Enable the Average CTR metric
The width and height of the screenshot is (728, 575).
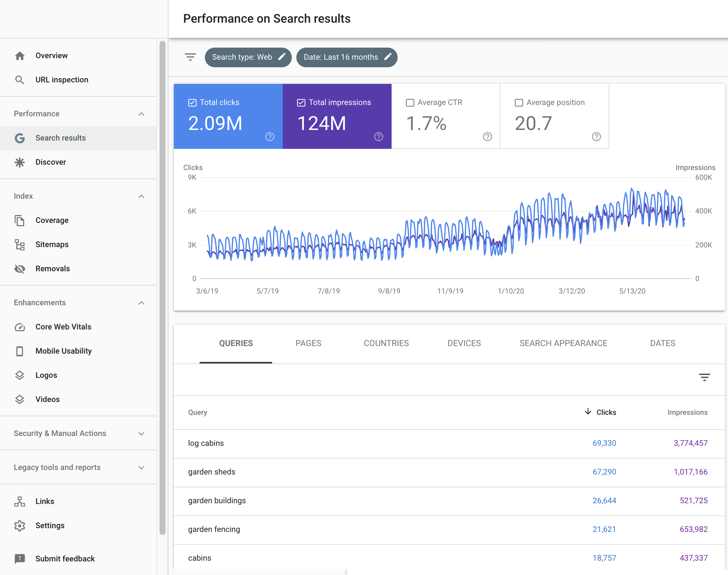[x=410, y=102]
